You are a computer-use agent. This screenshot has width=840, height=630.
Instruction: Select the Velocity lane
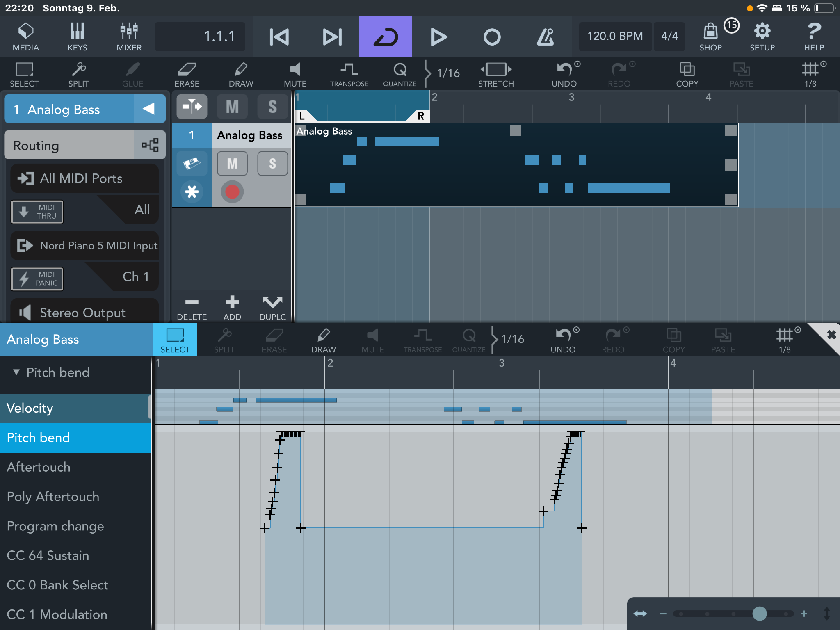[75, 408]
